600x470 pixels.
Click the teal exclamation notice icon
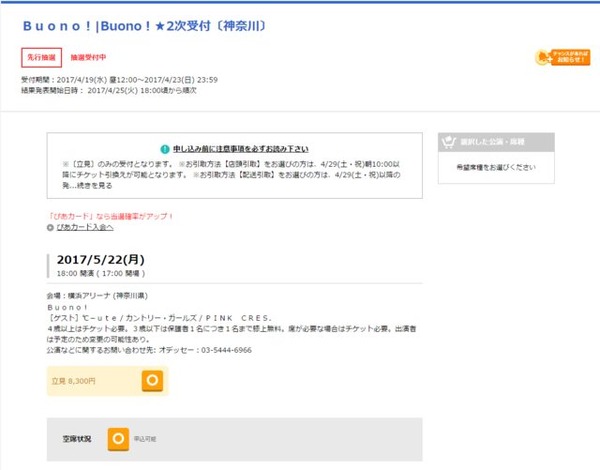165,149
